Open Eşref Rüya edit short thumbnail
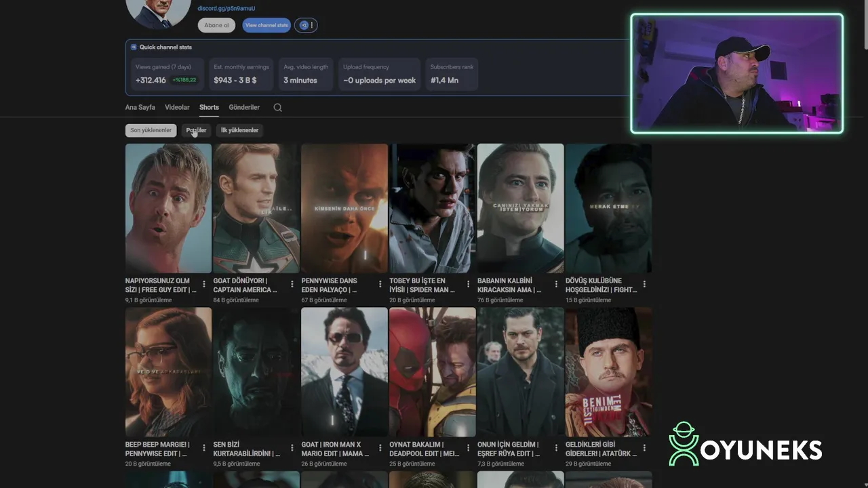 pyautogui.click(x=520, y=372)
